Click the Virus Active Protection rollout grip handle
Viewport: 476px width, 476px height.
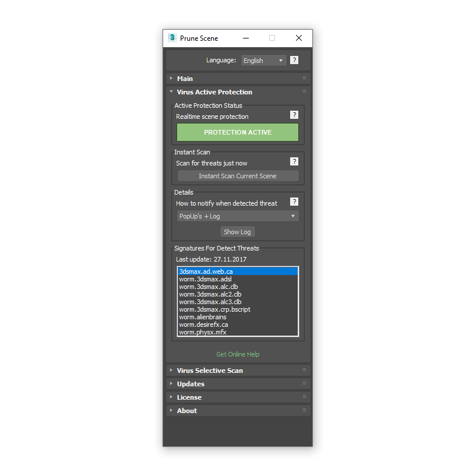point(304,91)
